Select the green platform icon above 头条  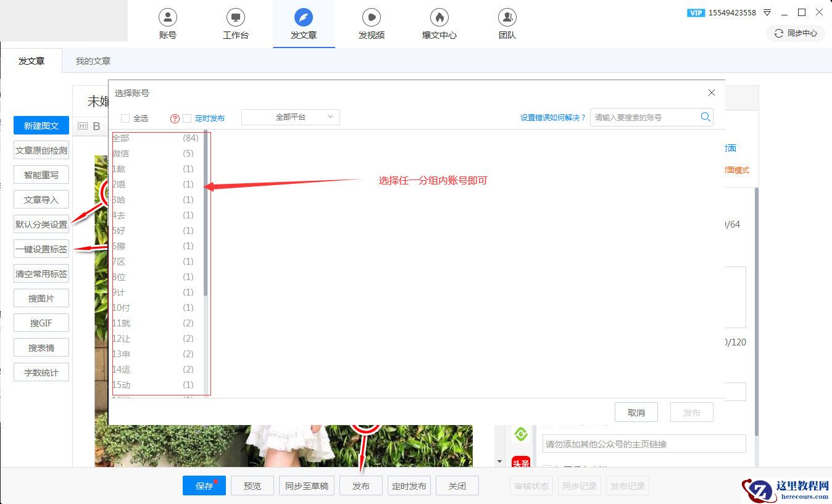point(521,434)
